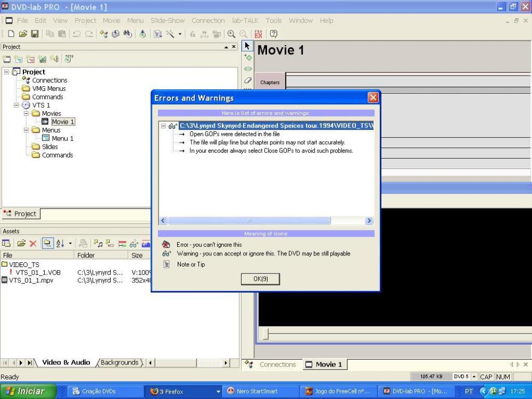
Task: Close the Errors and Warnings dialog
Action: tap(373, 98)
